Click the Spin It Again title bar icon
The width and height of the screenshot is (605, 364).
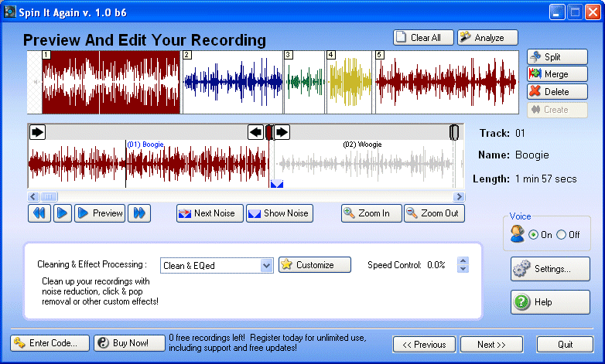coord(9,12)
